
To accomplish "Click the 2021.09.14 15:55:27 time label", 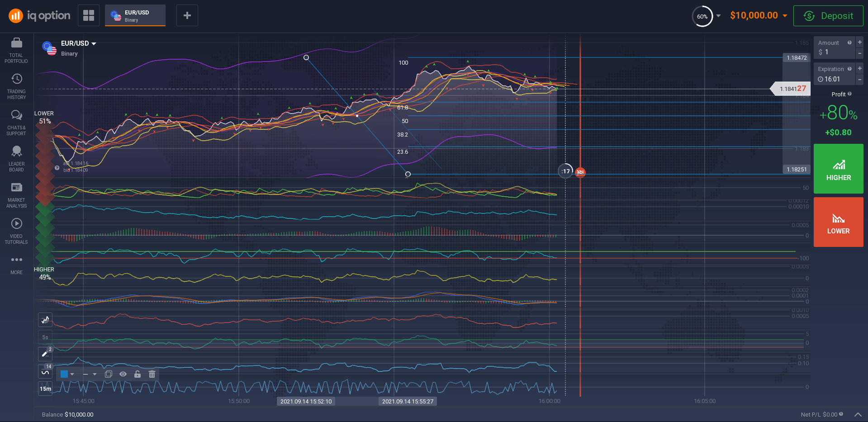I will click(x=408, y=401).
